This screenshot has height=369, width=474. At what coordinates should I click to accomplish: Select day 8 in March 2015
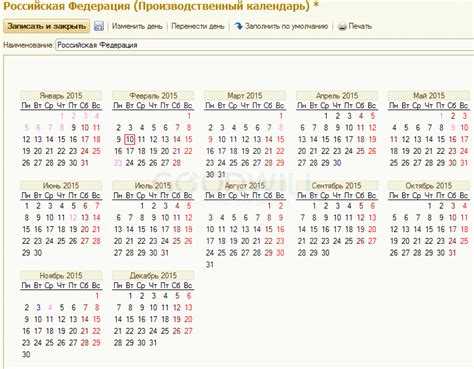point(281,128)
